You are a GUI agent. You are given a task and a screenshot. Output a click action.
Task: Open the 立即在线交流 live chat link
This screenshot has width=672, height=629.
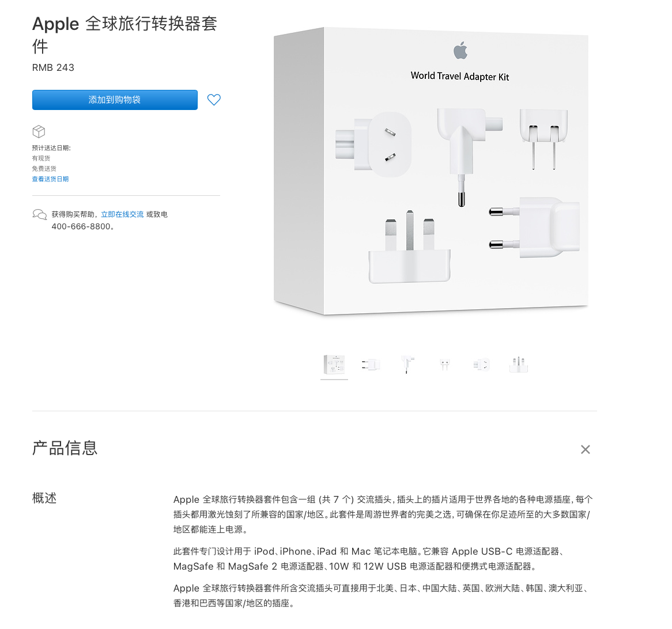[x=122, y=214]
